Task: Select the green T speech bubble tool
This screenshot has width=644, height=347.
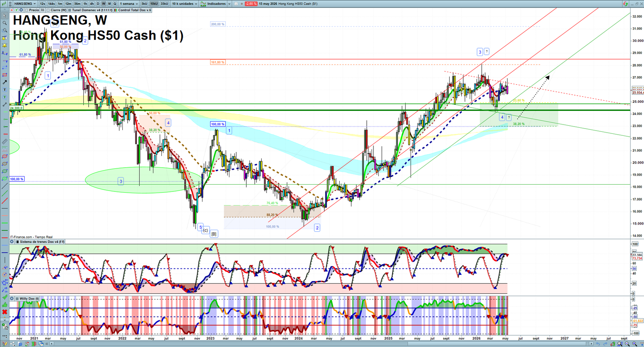Action: pyautogui.click(x=4, y=97)
